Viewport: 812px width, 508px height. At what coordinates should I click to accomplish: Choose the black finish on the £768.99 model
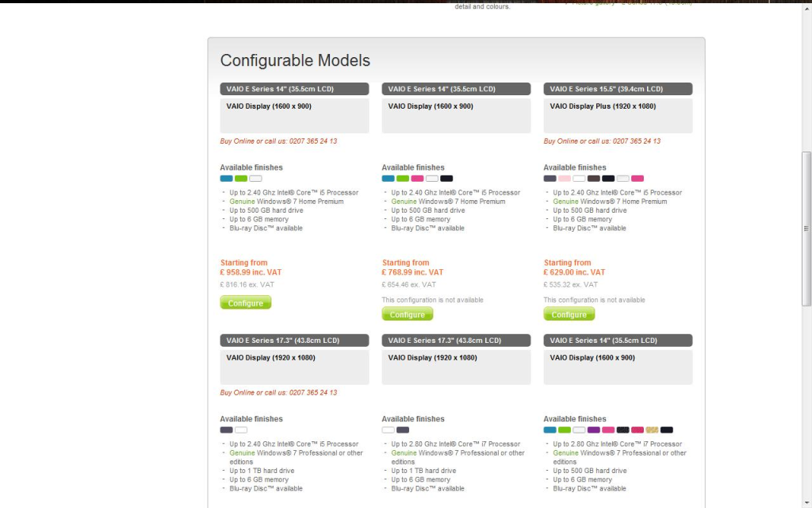coord(446,179)
